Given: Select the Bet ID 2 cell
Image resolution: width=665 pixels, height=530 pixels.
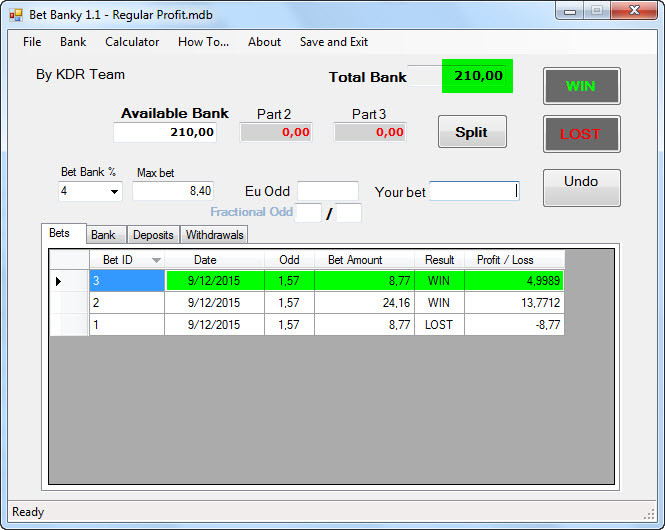Looking at the screenshot, I should coord(127,303).
